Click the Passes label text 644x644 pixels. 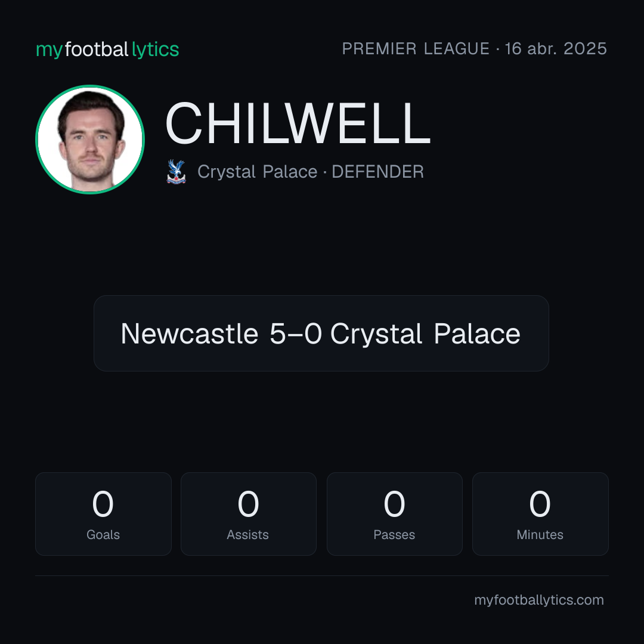(394, 535)
